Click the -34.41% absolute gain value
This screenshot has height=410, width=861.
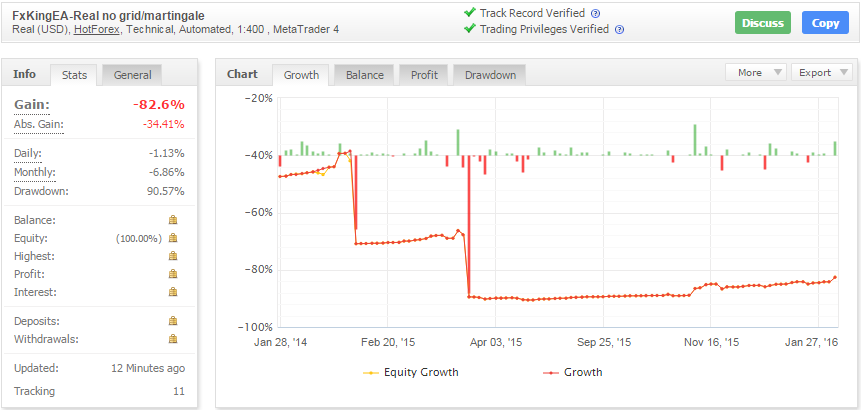point(163,124)
